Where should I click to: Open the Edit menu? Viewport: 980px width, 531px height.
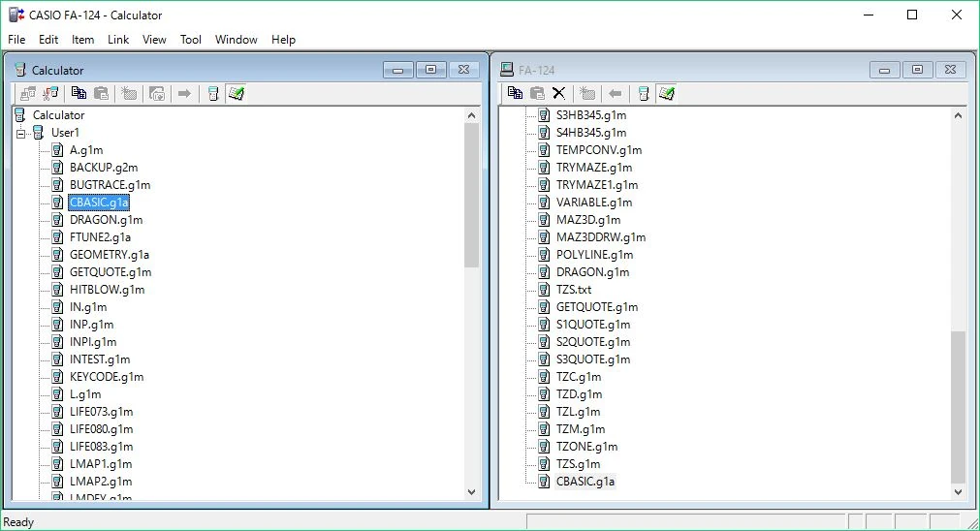coord(48,40)
